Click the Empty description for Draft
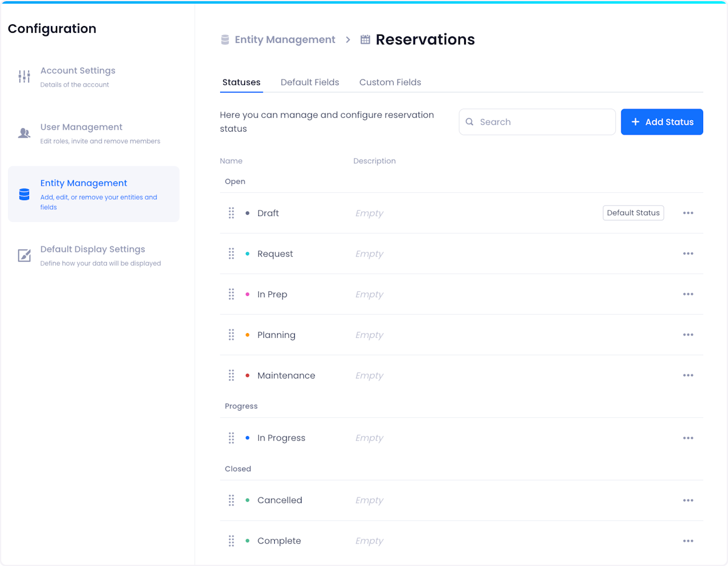Image resolution: width=728 pixels, height=566 pixels. coord(369,214)
